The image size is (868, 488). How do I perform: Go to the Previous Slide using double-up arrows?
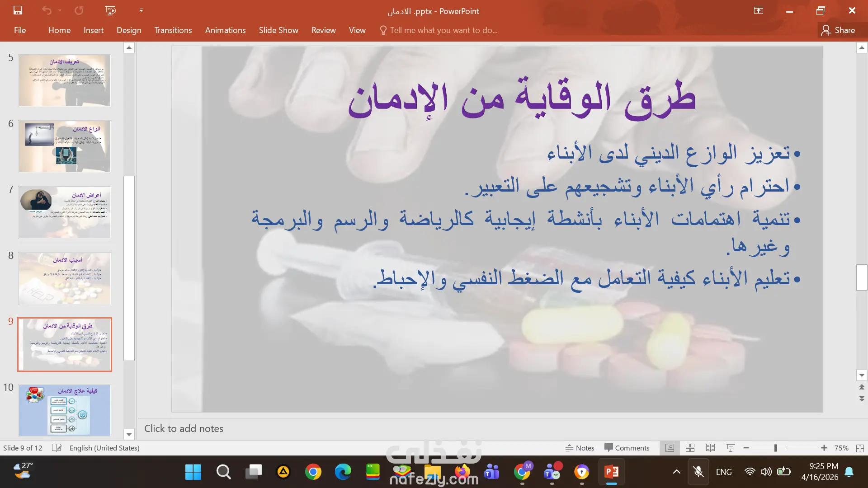click(x=862, y=387)
